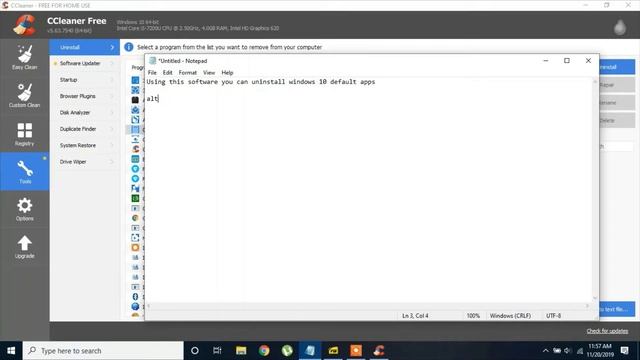Click the 'alt' text line in Notepad
Viewport: 640px width, 360px height.
tap(152, 98)
